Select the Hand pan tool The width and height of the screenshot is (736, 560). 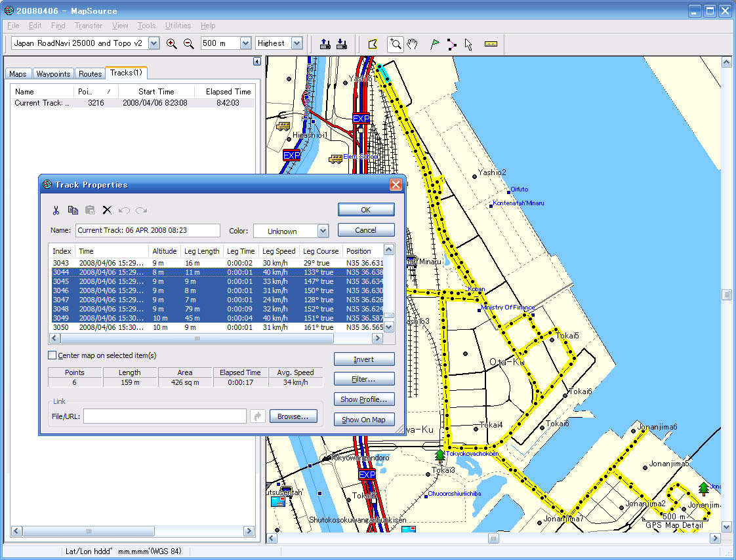coord(413,44)
